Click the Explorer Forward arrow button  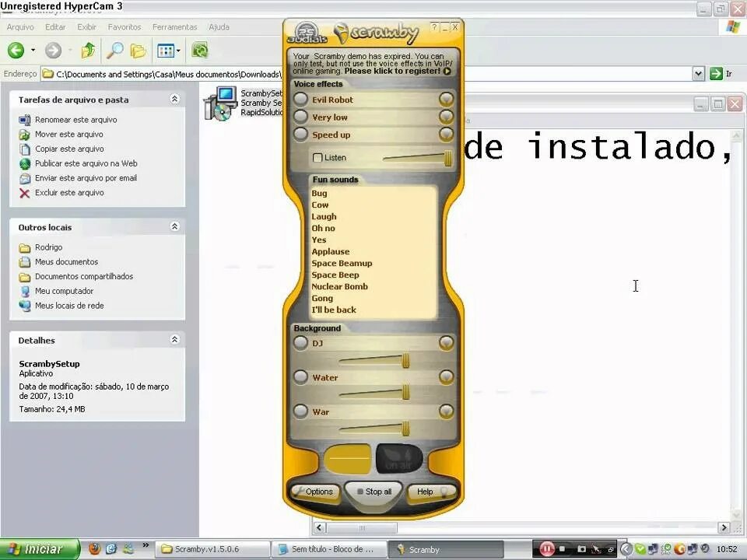(54, 50)
